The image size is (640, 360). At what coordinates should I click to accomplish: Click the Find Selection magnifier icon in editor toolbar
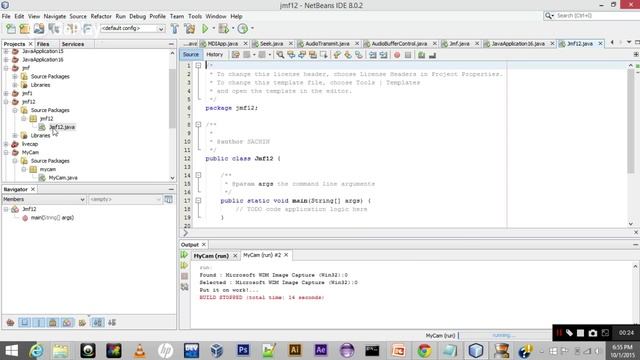pyautogui.click(x=280, y=55)
